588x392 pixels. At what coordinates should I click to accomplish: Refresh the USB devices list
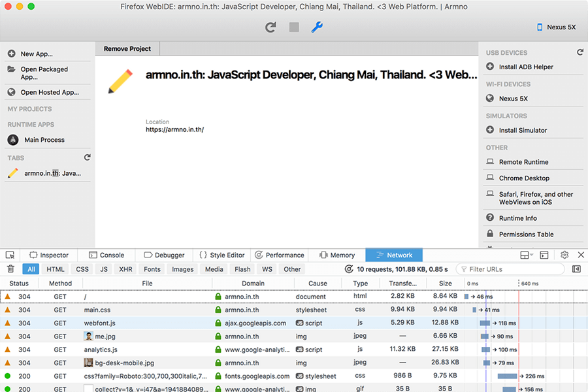[x=580, y=52]
